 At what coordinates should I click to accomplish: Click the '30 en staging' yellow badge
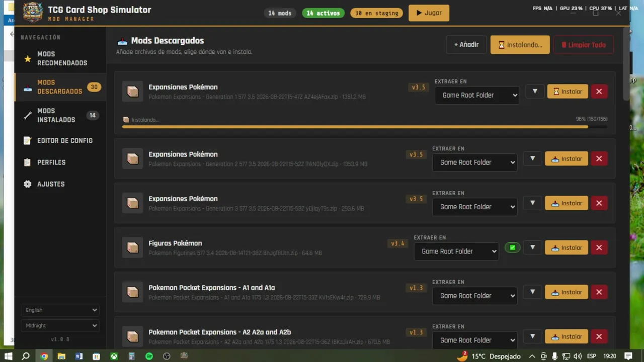376,13
